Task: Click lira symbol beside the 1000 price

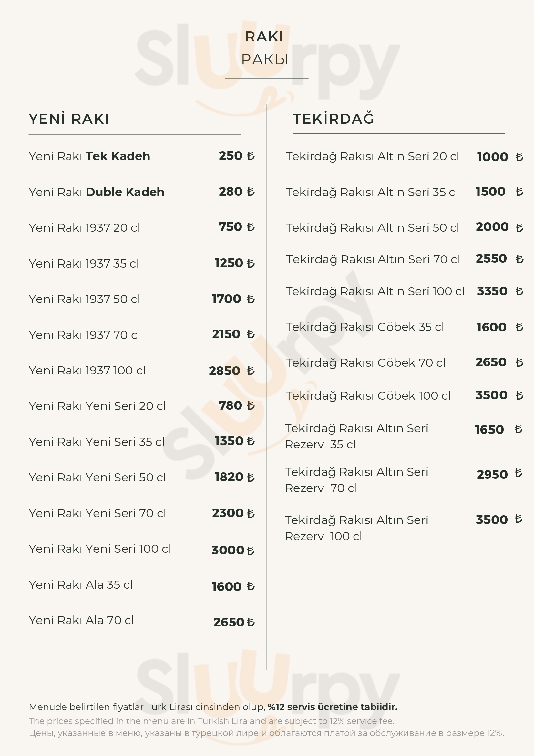Action: click(519, 157)
